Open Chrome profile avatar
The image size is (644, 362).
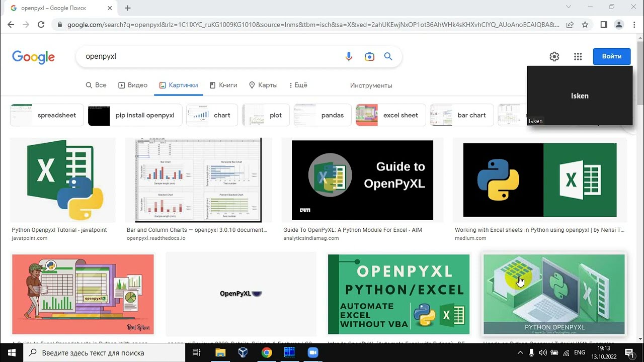point(619,24)
